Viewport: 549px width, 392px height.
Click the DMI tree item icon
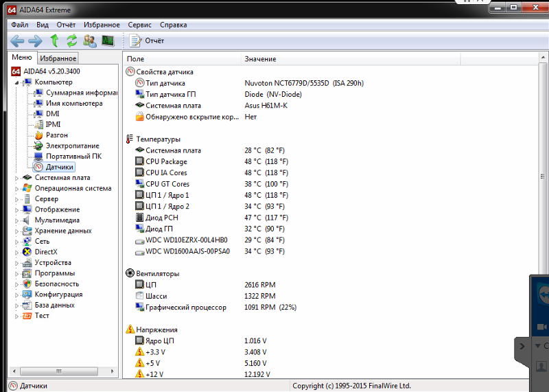(x=38, y=114)
